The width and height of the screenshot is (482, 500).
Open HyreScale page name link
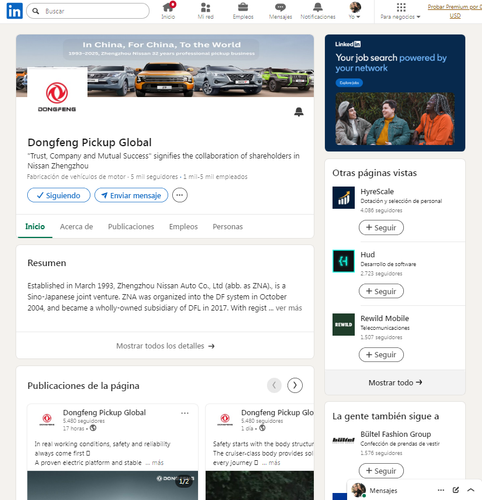click(x=377, y=192)
